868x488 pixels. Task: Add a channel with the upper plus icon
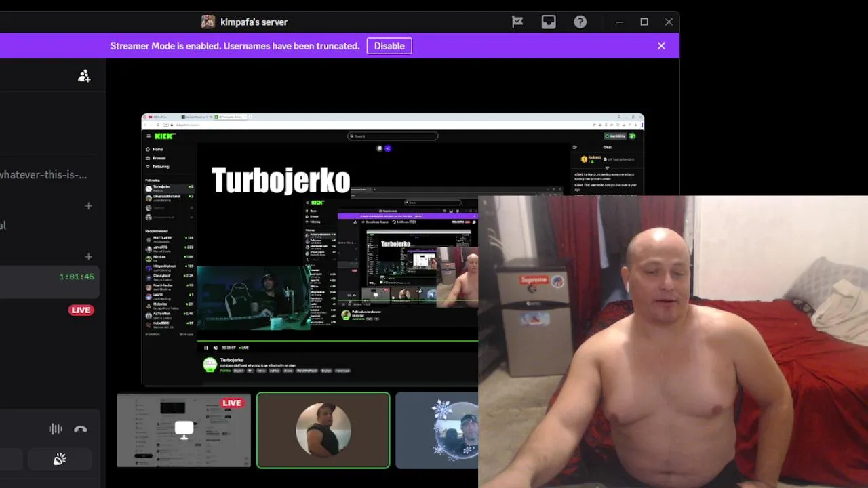pyautogui.click(x=88, y=205)
